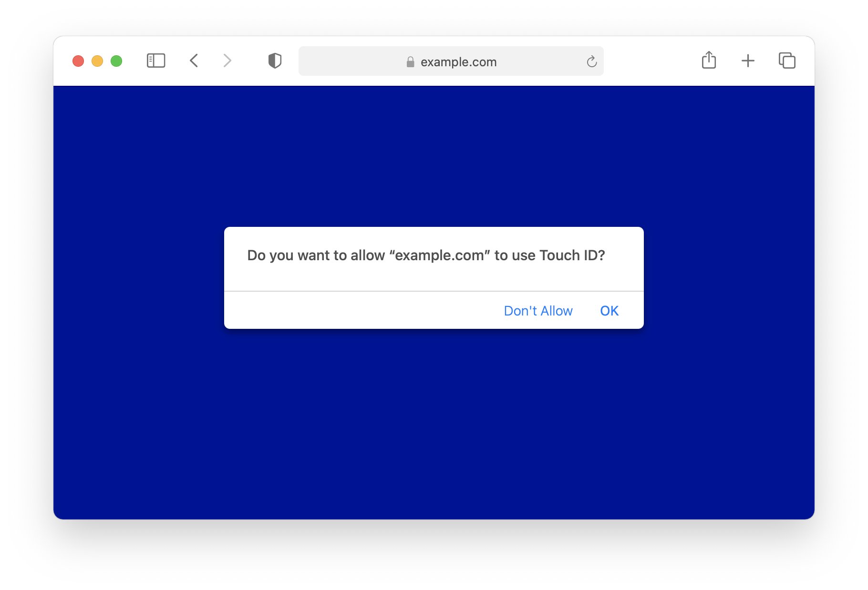Navigate back to the previous page
The image size is (868, 590).
[x=194, y=61]
